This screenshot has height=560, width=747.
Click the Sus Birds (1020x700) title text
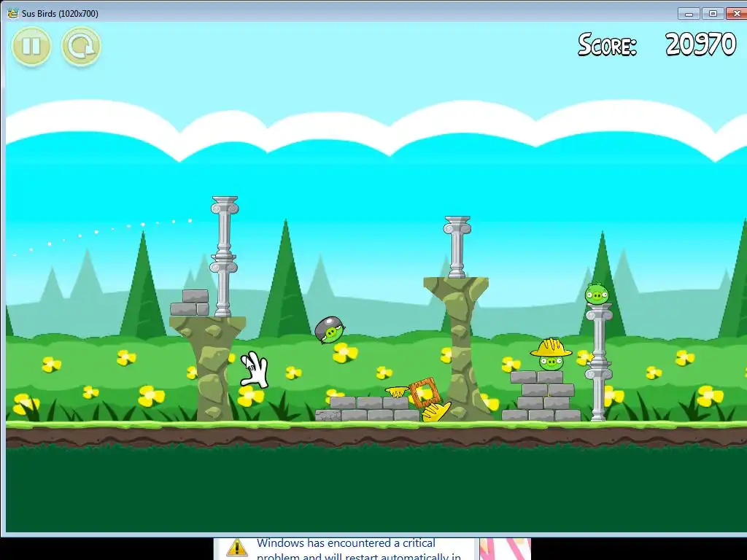[x=60, y=13]
